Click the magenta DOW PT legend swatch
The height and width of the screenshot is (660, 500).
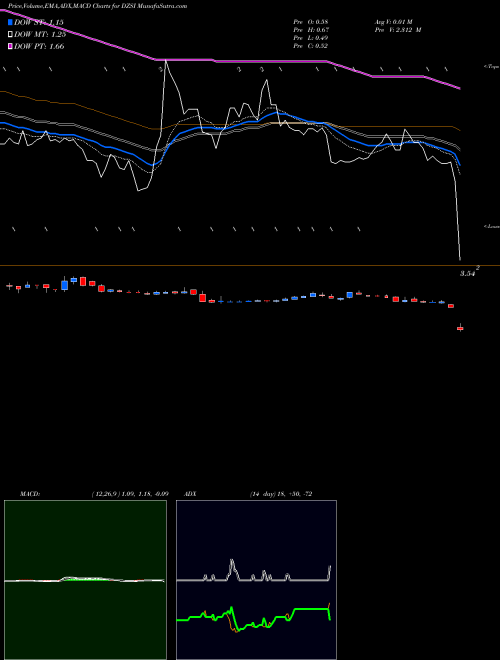click(x=10, y=46)
